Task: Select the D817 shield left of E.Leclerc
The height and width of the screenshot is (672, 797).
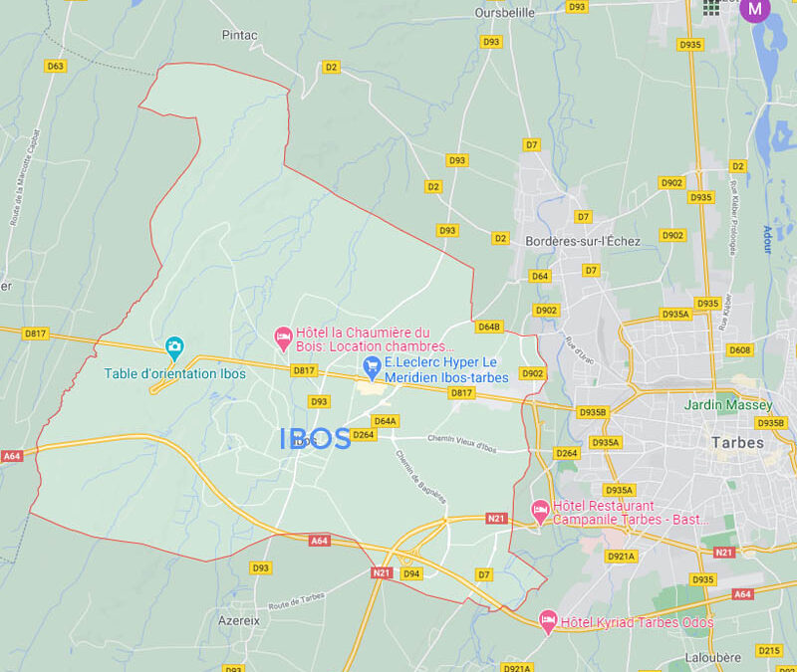Action: pos(304,370)
